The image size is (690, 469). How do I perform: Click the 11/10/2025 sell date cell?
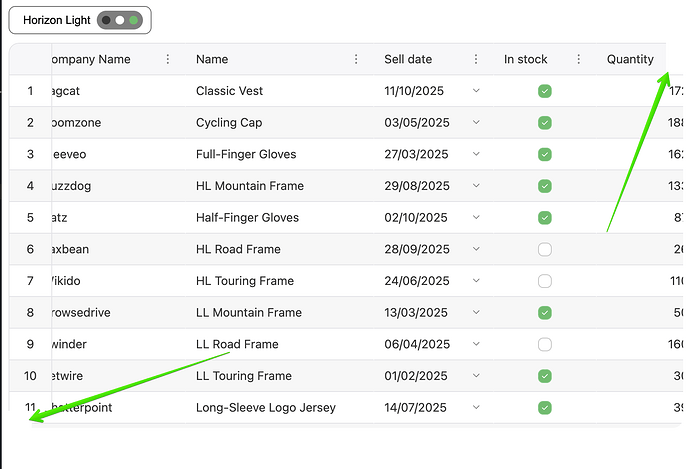click(433, 91)
